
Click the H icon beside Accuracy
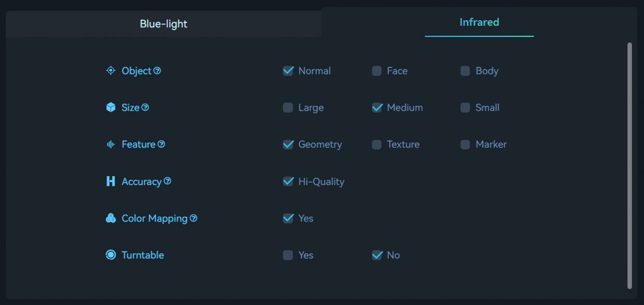point(111,181)
